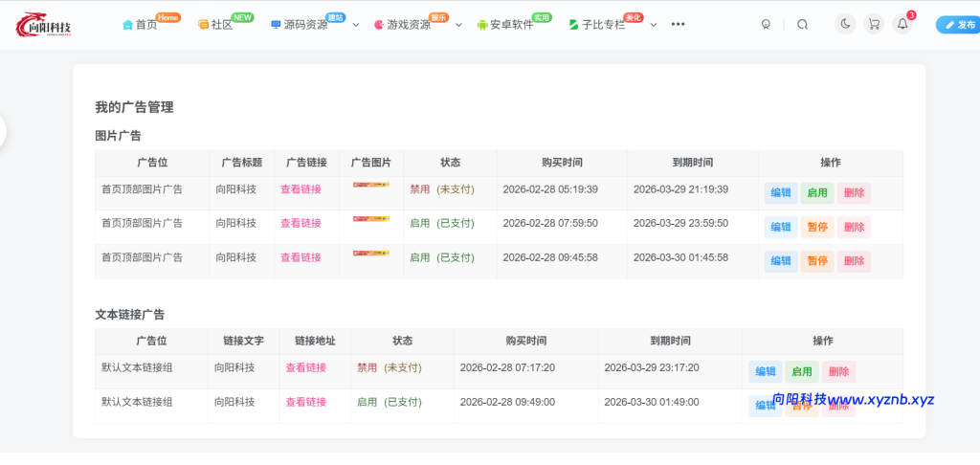Click the 到期时间 header in image ads table
This screenshot has width=980, height=465.
coord(693,163)
